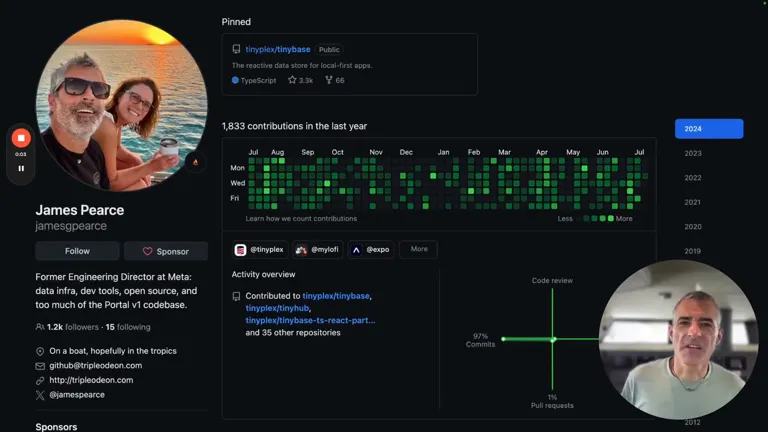Image resolution: width=768 pixels, height=432 pixels.
Task: Click the expo logo icon
Action: pyautogui.click(x=356, y=250)
